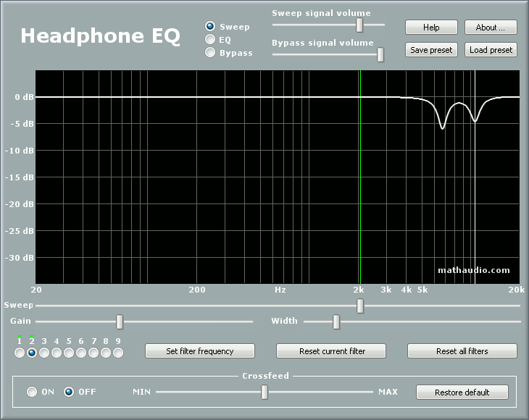Select filter 6 radio button
The height and width of the screenshot is (420, 529).
81,353
